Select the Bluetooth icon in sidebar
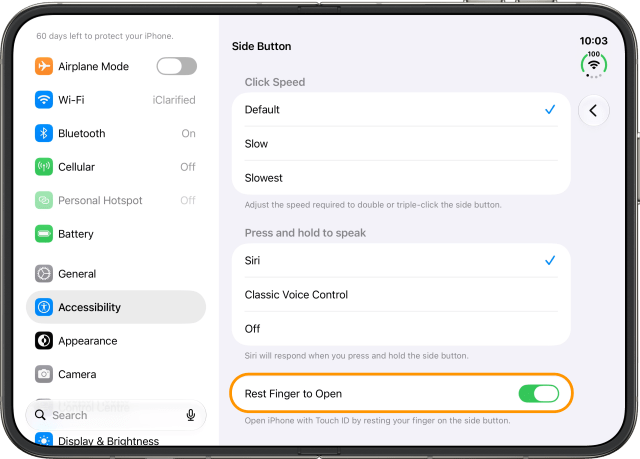 tap(44, 133)
